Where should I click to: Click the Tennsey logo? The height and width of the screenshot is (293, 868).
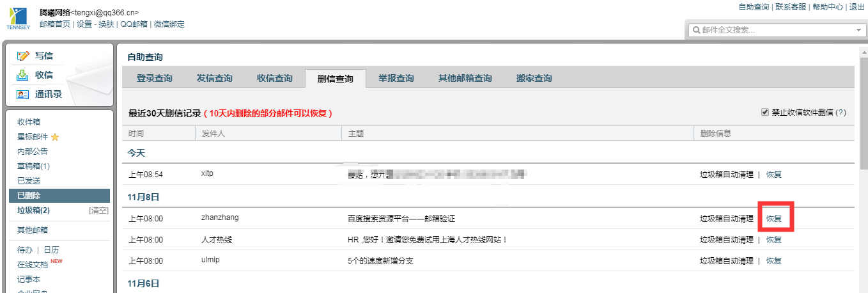pos(18,19)
